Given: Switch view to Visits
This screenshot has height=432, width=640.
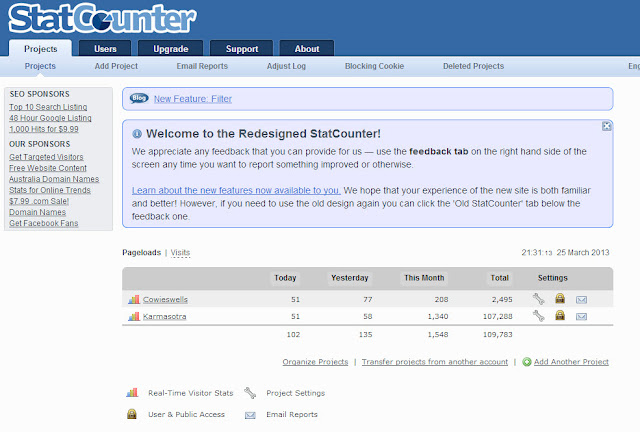Looking at the screenshot, I should (180, 253).
